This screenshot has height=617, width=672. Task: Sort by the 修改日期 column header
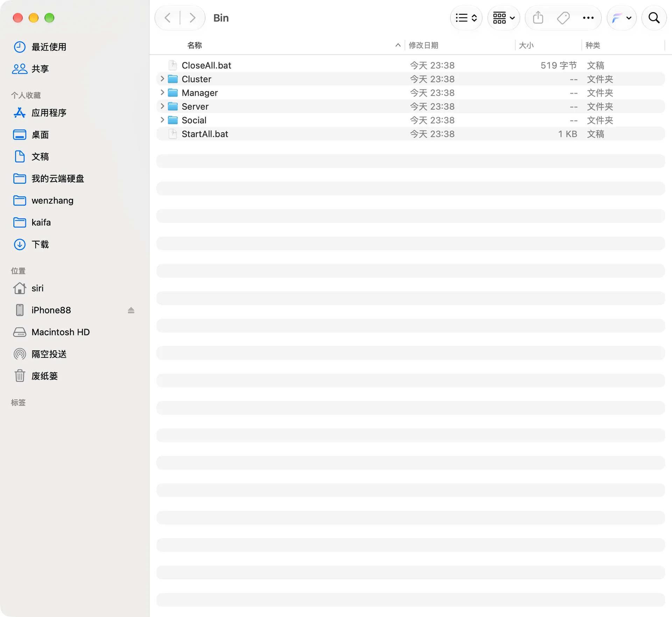pyautogui.click(x=423, y=45)
